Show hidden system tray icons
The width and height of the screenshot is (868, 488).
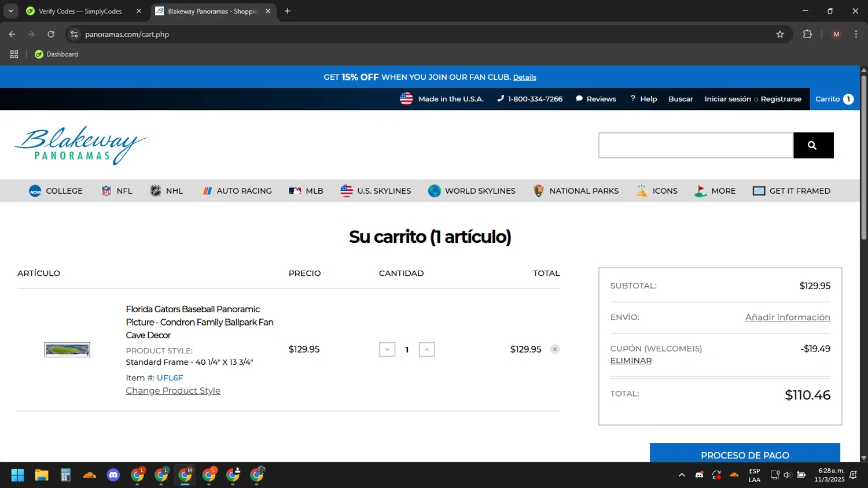682,475
